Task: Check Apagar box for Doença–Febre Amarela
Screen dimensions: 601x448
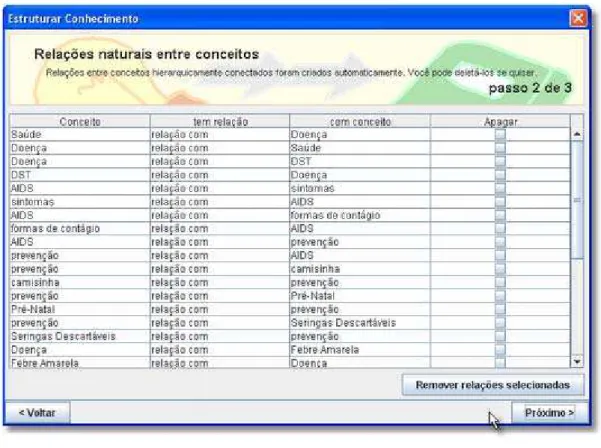Action: click(500, 350)
